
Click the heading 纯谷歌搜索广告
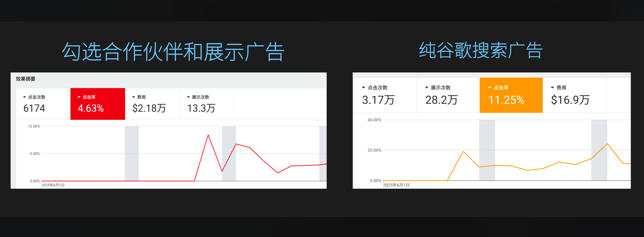pos(481,50)
